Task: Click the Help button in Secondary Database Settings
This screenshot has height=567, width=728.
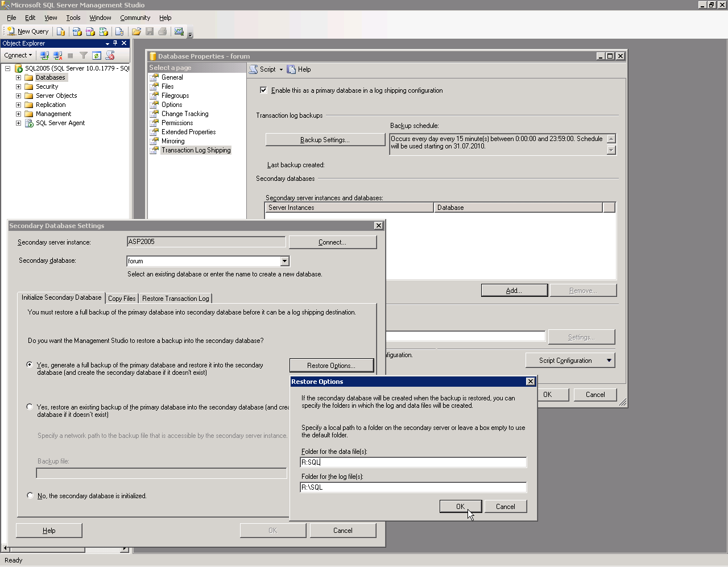Action: 49,531
